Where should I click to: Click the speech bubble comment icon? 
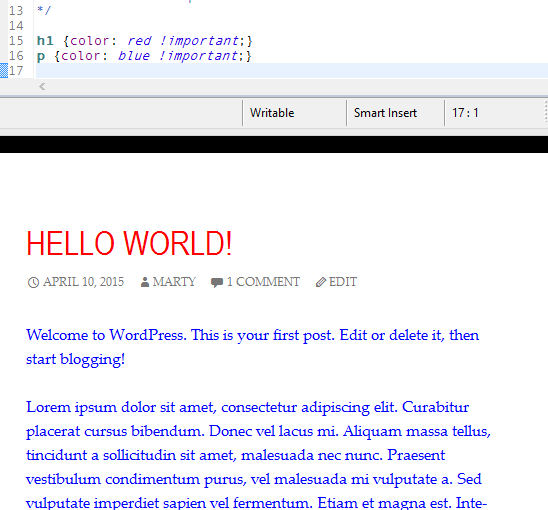(217, 282)
